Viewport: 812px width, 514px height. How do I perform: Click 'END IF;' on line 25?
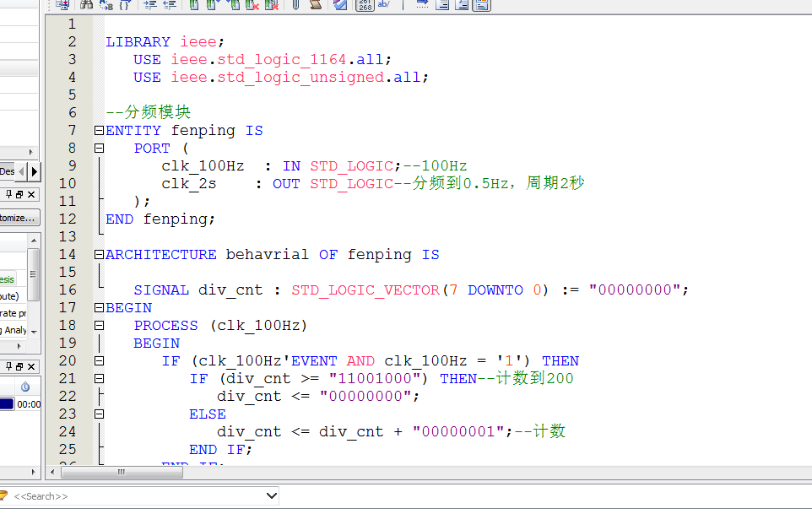tap(220, 450)
